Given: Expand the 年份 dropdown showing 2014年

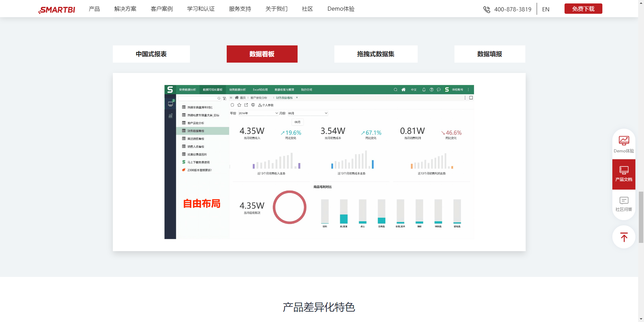Looking at the screenshot, I should pyautogui.click(x=258, y=113).
